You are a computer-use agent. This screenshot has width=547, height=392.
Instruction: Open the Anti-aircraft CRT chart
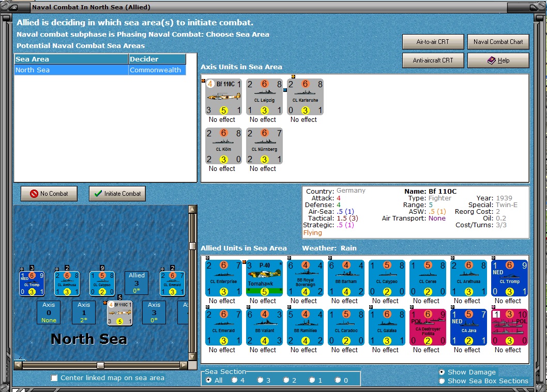coord(433,60)
